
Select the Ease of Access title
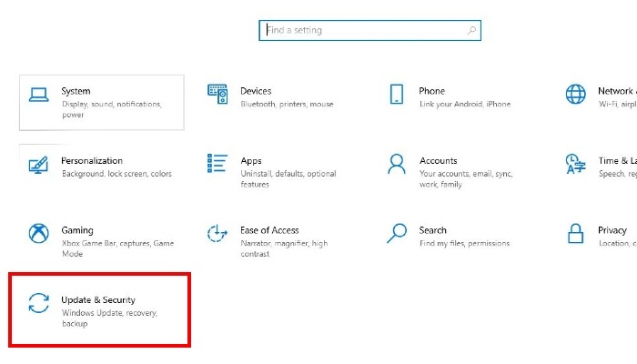tap(269, 230)
